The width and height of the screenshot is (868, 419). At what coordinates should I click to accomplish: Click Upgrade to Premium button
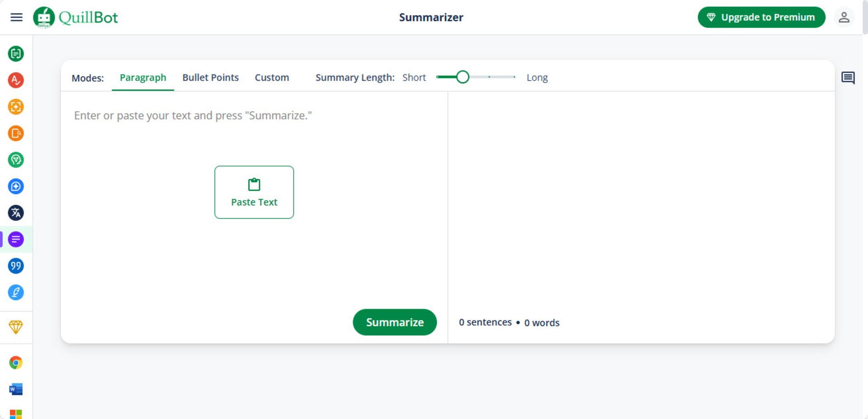pyautogui.click(x=761, y=18)
